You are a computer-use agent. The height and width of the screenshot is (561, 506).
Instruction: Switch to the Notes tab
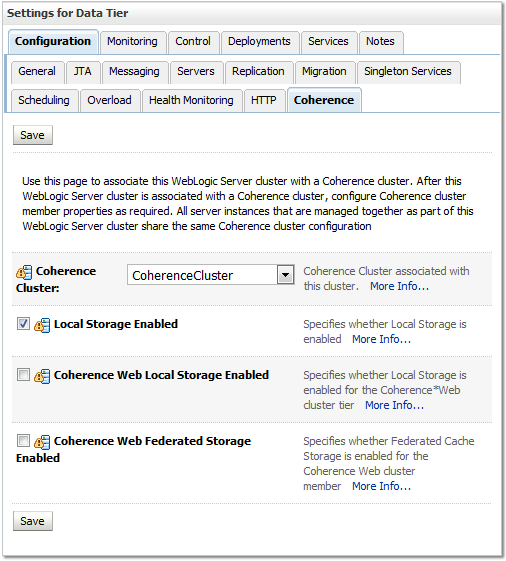380,42
